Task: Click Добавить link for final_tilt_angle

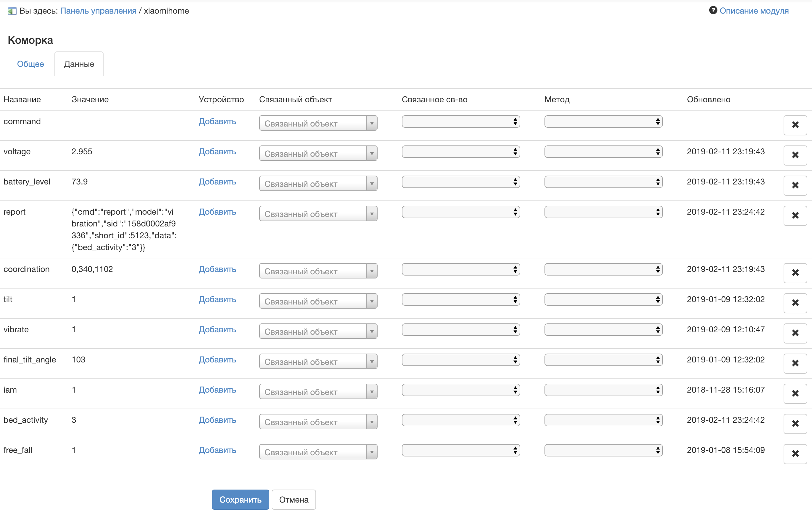Action: pyautogui.click(x=217, y=359)
